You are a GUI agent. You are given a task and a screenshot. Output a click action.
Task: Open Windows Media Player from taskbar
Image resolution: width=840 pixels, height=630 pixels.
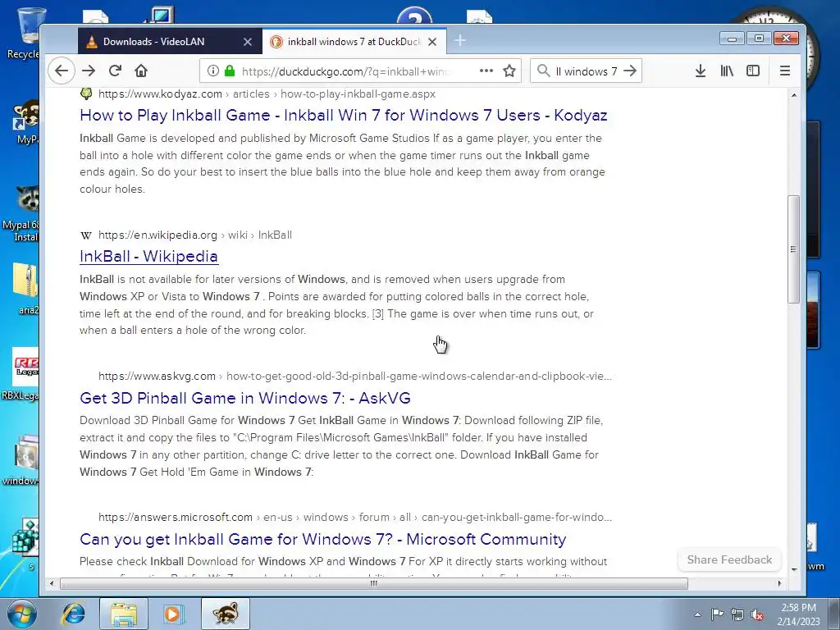(x=174, y=614)
